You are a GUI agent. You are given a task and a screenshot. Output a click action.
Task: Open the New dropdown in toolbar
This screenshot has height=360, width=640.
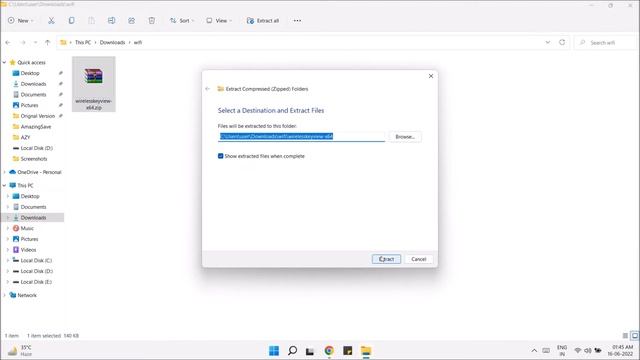pos(20,20)
